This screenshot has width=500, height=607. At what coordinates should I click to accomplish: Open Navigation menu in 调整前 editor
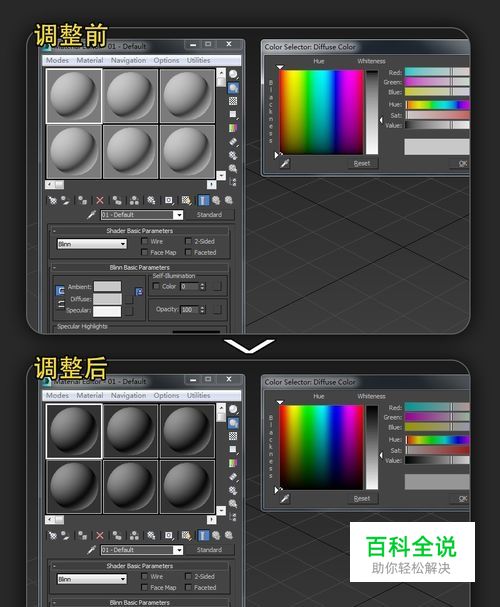coord(128,60)
